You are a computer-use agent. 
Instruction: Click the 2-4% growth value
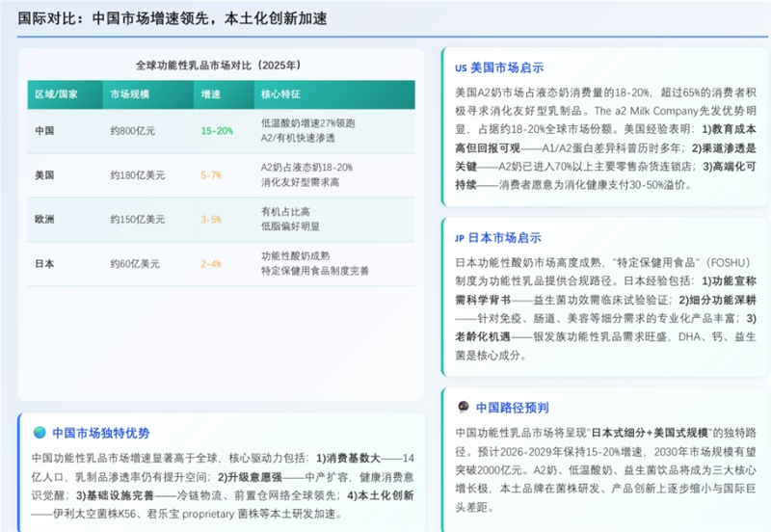pos(211,264)
